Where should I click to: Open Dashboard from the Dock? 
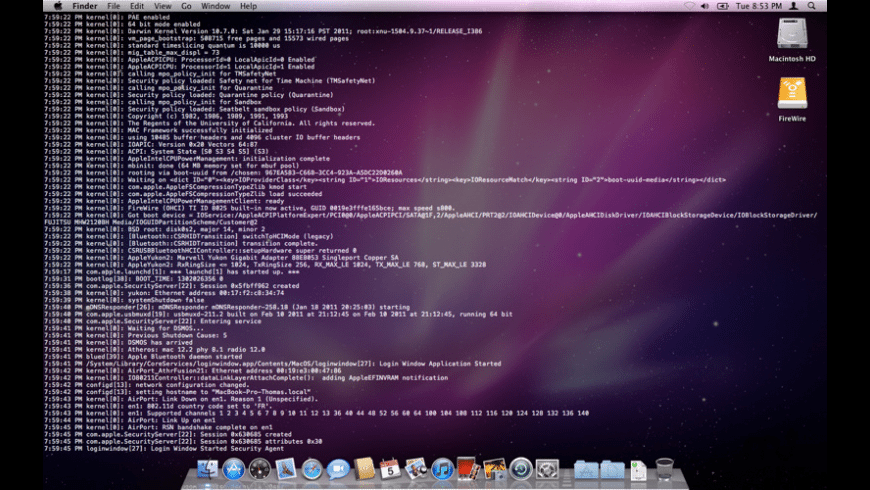pos(260,469)
